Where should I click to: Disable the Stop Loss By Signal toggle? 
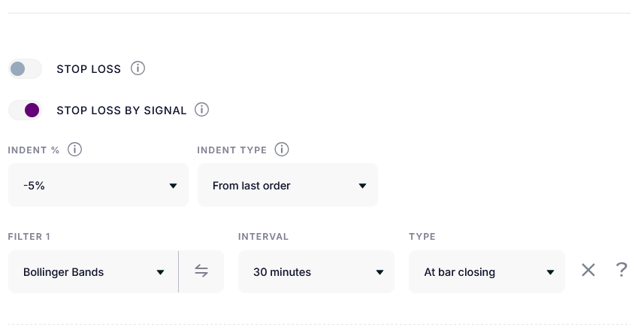tap(25, 110)
